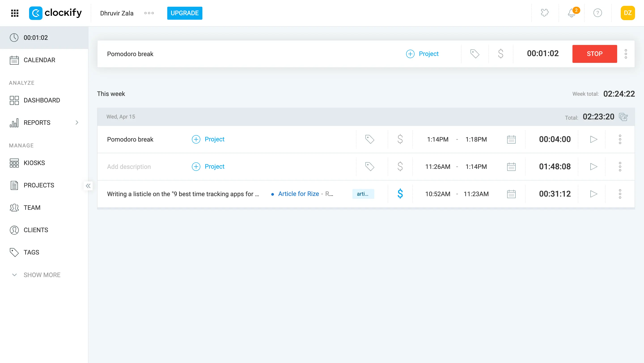Toggle billable status of Article for Rize entry
This screenshot has height=363, width=644.
[400, 194]
